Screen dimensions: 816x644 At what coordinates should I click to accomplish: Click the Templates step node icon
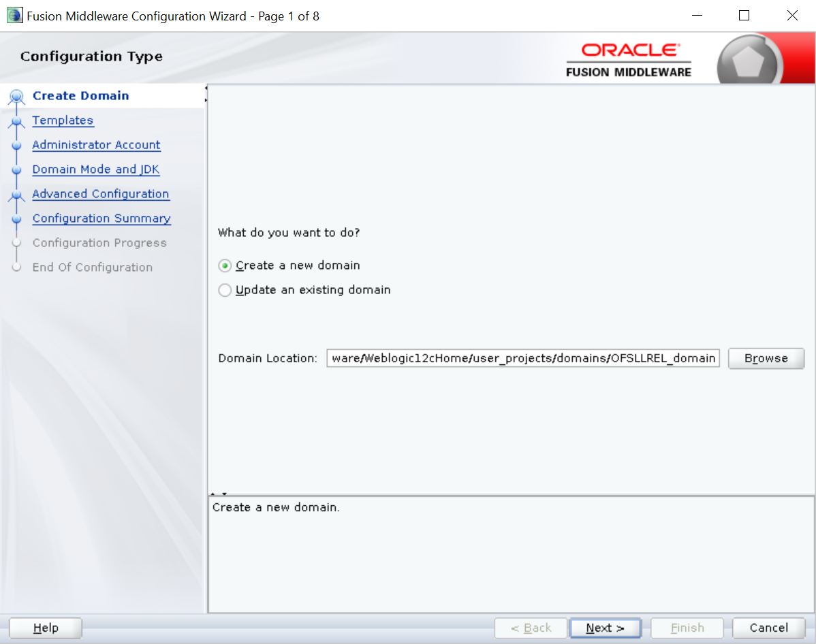click(x=16, y=122)
